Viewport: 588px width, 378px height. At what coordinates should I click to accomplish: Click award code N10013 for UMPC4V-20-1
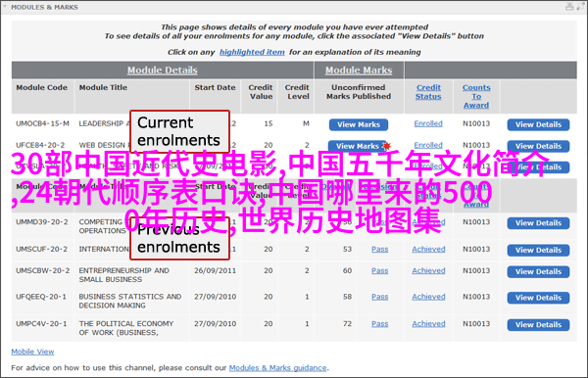pos(476,324)
